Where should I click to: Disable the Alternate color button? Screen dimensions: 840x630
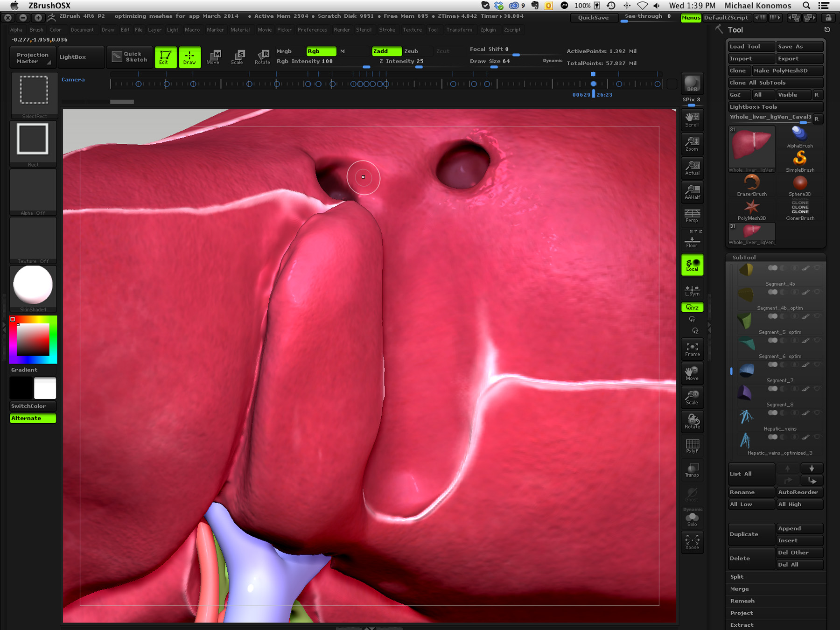point(33,418)
